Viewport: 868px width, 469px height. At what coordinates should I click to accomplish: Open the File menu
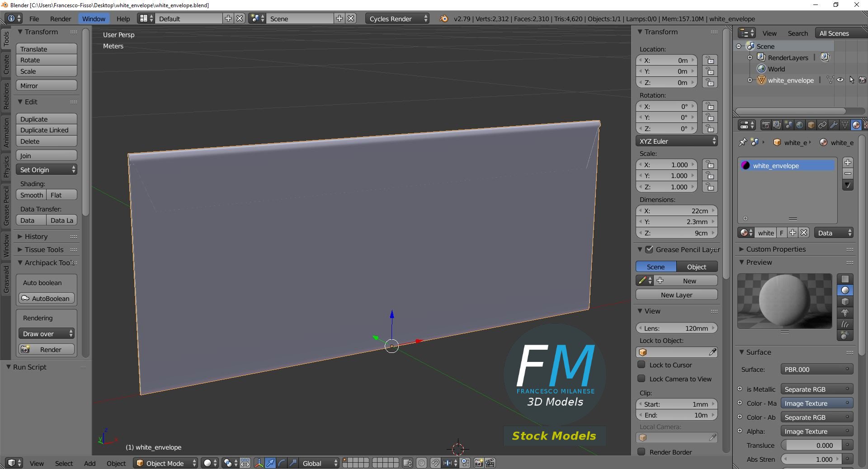click(34, 19)
